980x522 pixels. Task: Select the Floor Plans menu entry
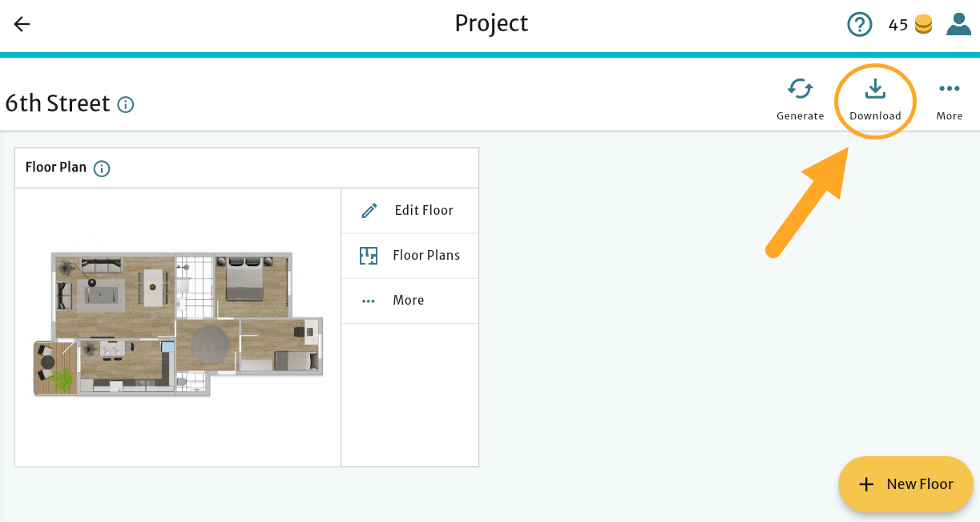(426, 255)
